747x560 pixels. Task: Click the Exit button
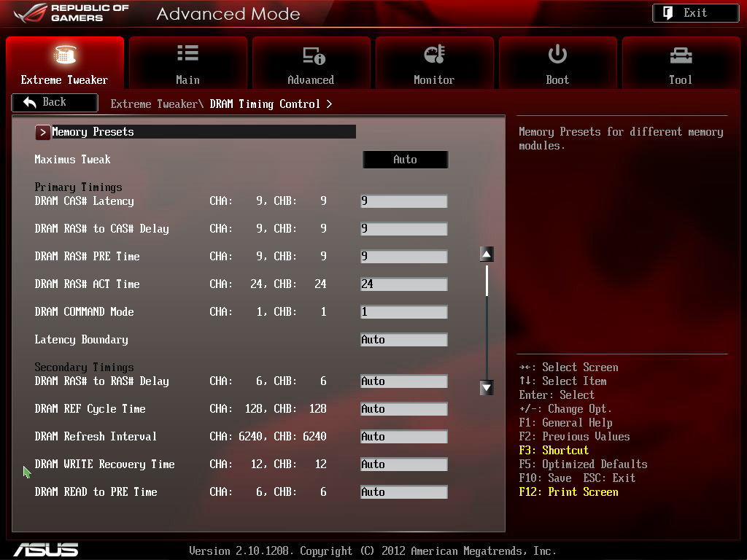pos(695,13)
